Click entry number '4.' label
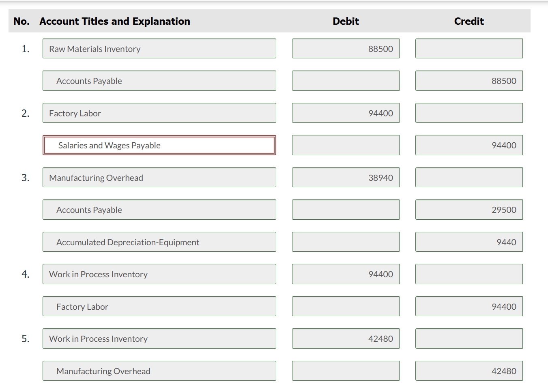The image size is (548, 392). pyautogui.click(x=26, y=274)
